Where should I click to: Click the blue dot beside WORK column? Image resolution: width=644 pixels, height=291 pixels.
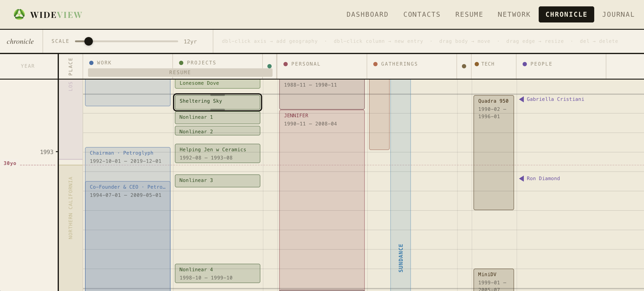coord(91,63)
